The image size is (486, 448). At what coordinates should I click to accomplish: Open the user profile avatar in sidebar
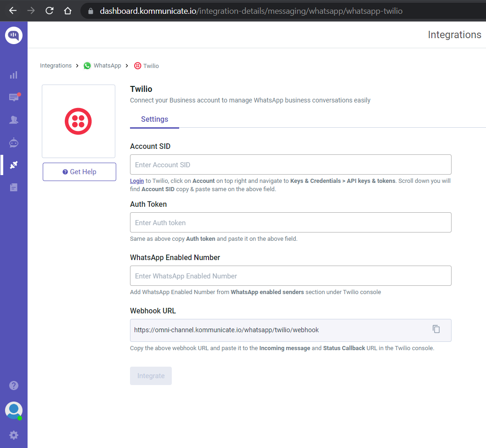(14, 410)
